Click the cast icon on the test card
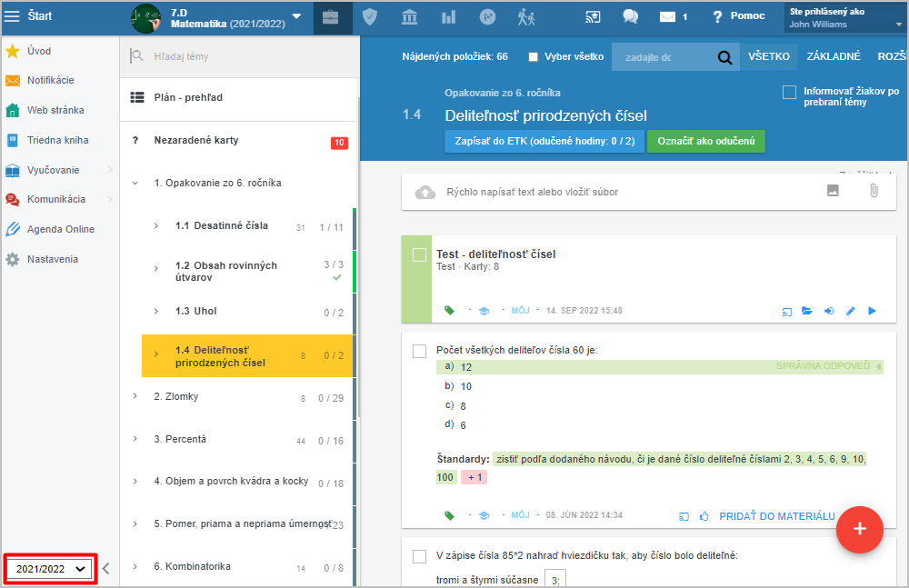Image resolution: width=909 pixels, height=588 pixels. [786, 312]
